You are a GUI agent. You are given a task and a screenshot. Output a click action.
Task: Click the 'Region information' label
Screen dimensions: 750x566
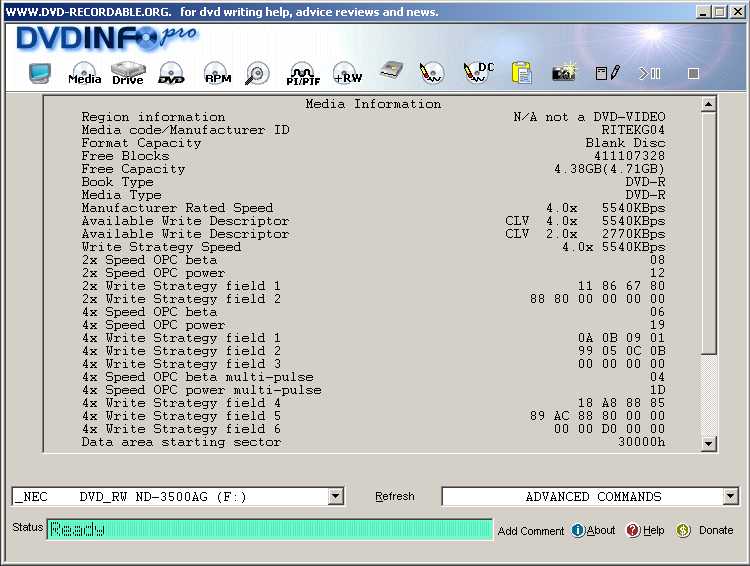153,117
